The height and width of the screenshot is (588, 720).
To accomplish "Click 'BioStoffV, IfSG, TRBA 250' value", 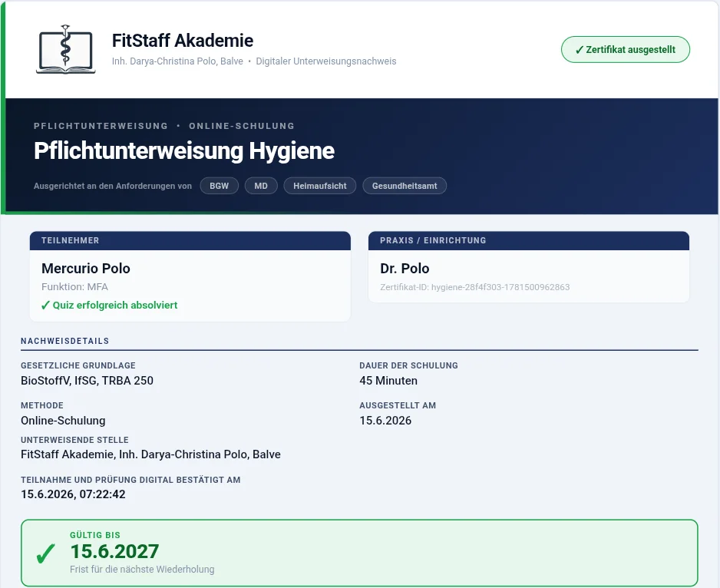I will 88,381.
